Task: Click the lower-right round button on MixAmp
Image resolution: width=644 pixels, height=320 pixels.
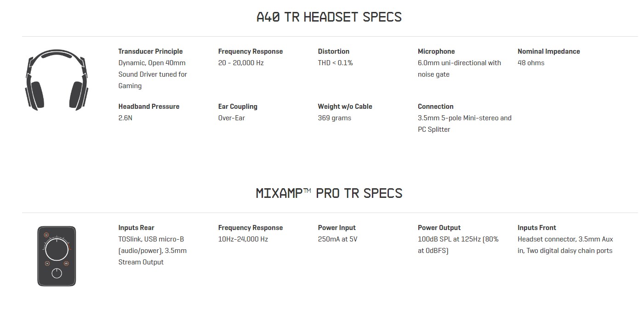Action: [x=66, y=264]
